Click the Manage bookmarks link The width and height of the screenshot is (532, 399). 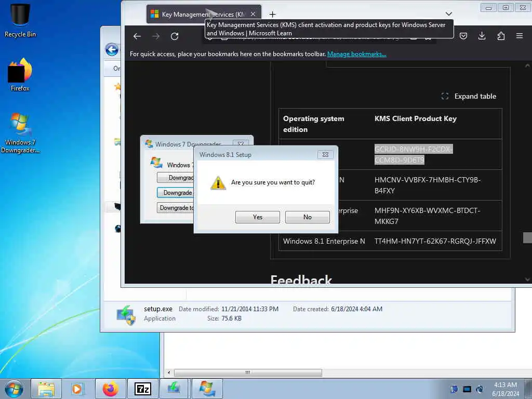pos(356,54)
